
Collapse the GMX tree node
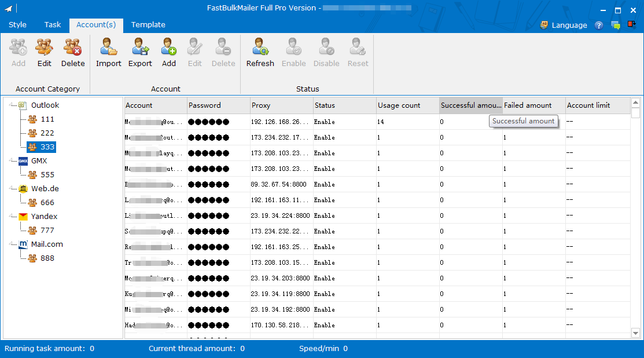[12, 161]
